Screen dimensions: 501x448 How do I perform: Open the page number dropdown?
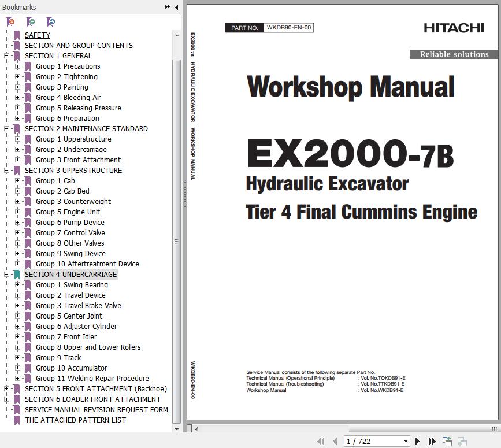[x=406, y=441]
